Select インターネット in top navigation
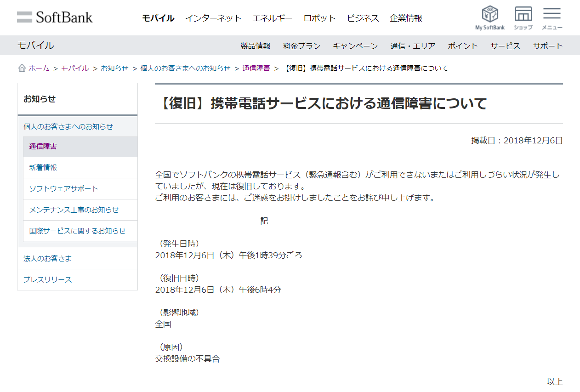This screenshot has height=392, width=580. [213, 18]
